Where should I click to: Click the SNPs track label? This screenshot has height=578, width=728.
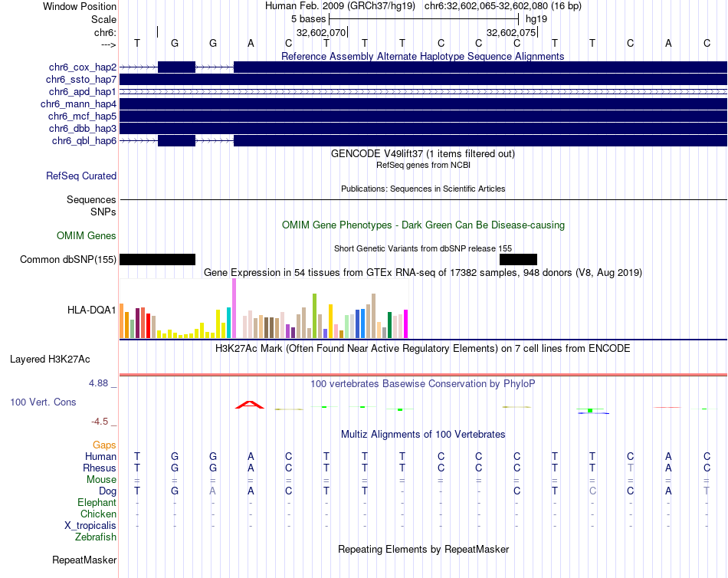coord(103,212)
